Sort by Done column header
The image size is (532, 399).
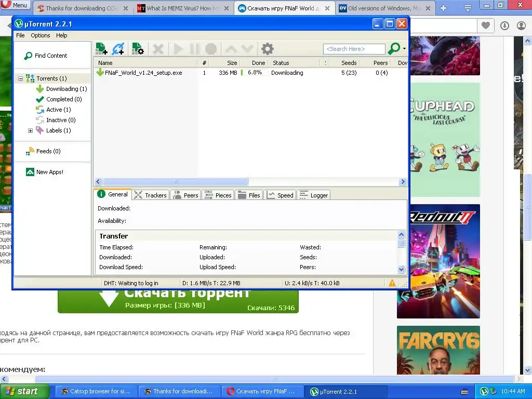click(x=254, y=63)
